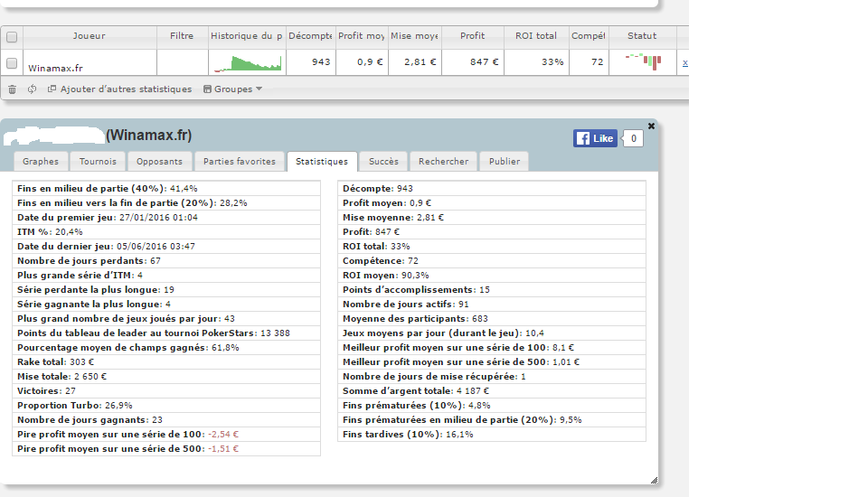Expand the Groupes dropdown
This screenshot has height=497, width=868.
232,89
